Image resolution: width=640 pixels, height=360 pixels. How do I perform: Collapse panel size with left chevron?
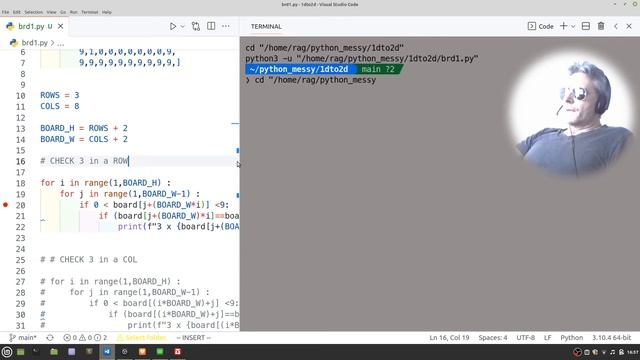tap(616, 26)
